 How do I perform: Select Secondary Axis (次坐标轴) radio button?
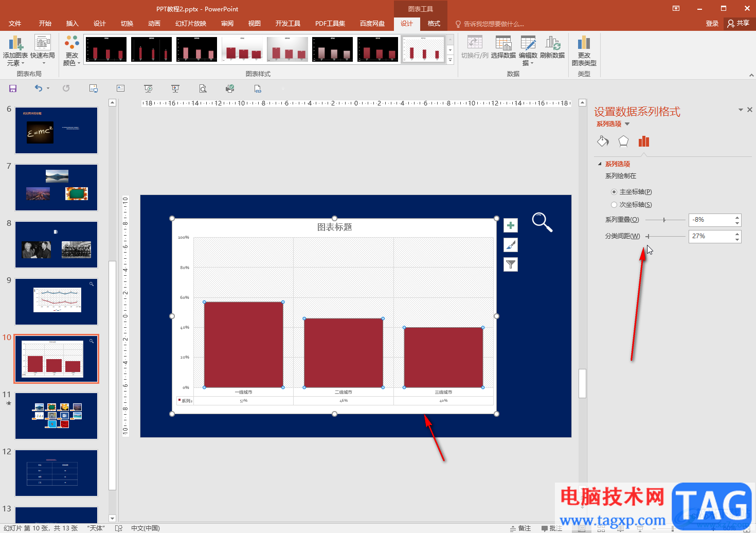[x=614, y=205]
